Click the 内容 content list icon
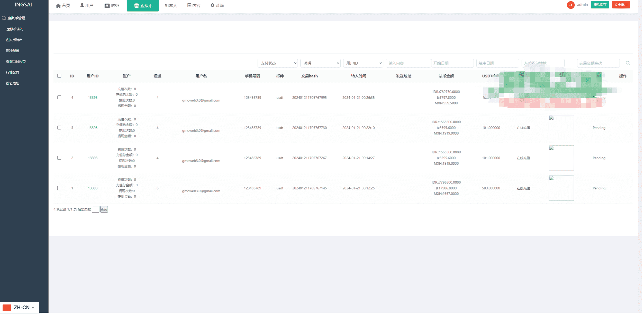Screen dimensions: 644x314 189,5
